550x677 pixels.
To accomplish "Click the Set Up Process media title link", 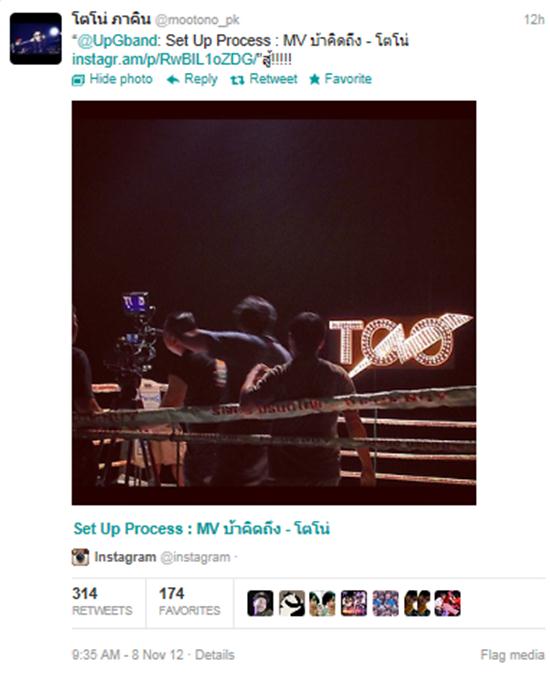I will [202, 529].
